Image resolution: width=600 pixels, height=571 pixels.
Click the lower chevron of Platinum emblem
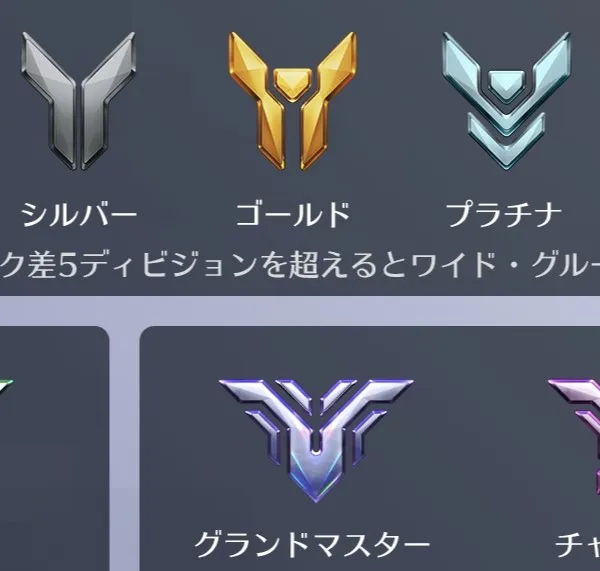click(506, 142)
